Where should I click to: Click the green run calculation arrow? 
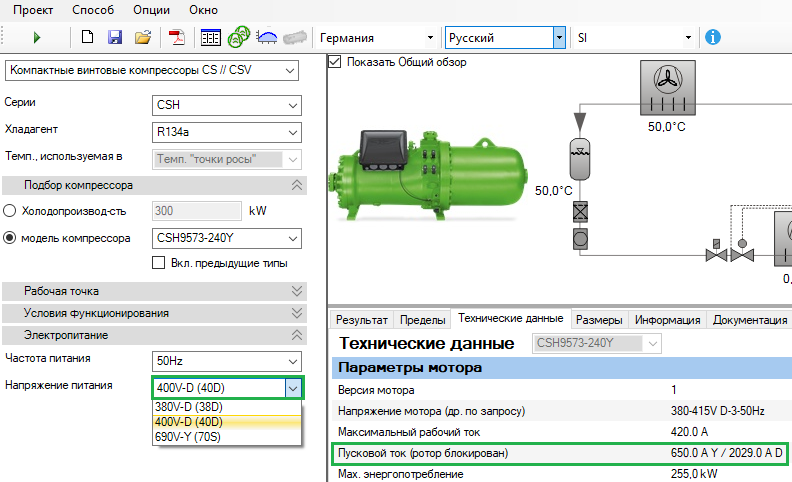[37, 38]
